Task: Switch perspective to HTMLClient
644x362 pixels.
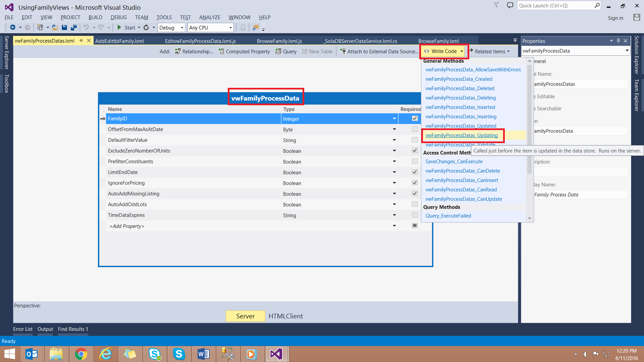Action: click(285, 316)
